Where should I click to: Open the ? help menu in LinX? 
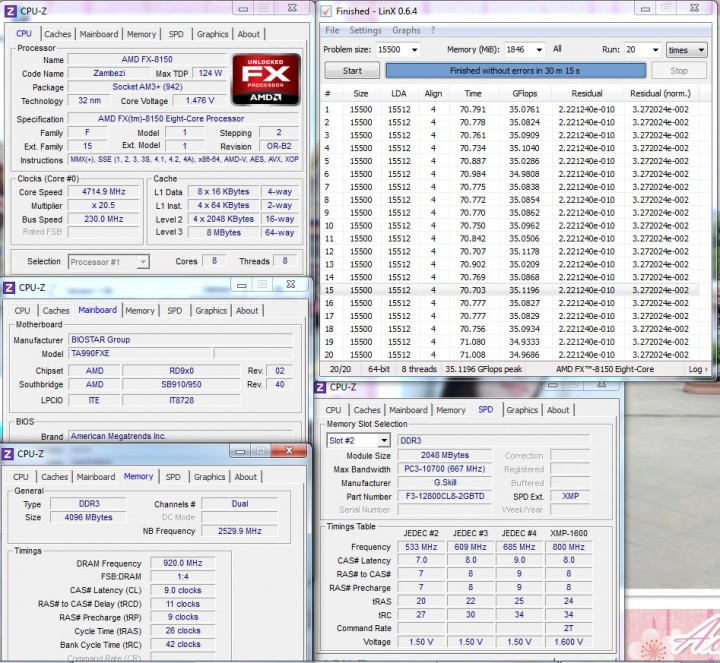point(433,30)
